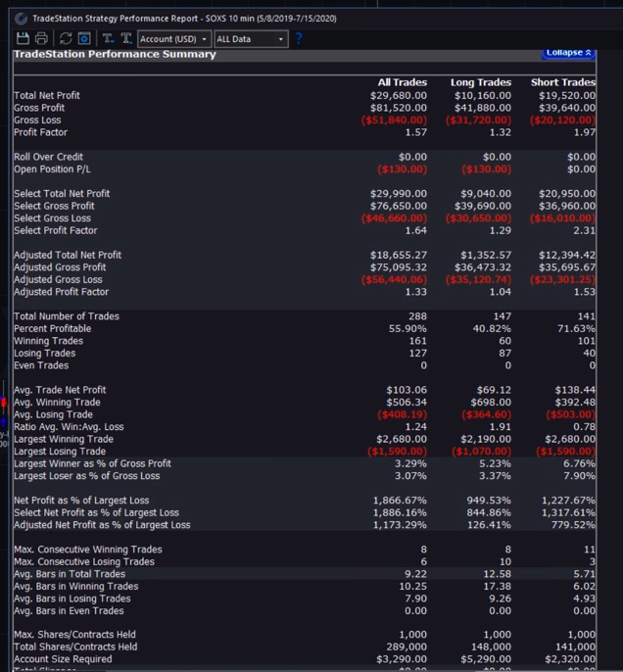Click the 288 total trades value
The image size is (623, 672).
pos(417,315)
